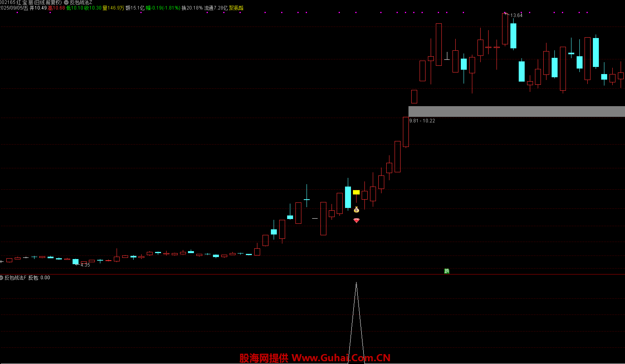Click the low price 低10.10
The image size is (625, 364).
point(75,8)
